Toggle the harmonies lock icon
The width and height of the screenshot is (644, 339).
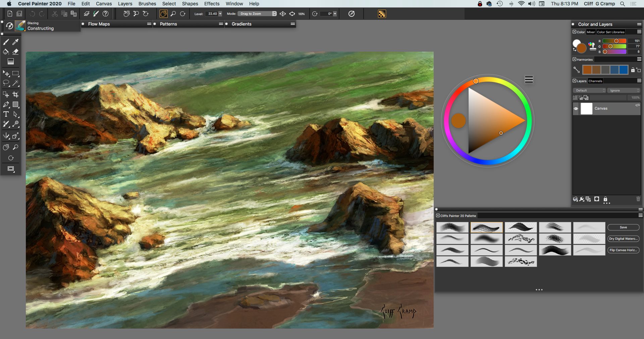point(633,70)
